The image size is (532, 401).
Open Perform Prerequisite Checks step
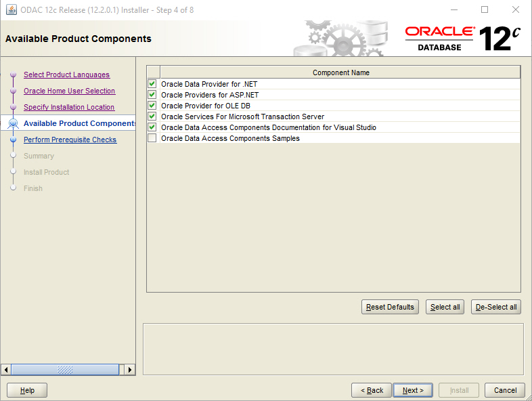70,140
